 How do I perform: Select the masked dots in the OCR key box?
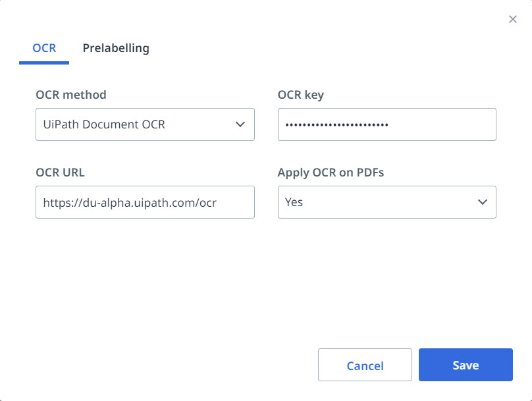(x=337, y=124)
